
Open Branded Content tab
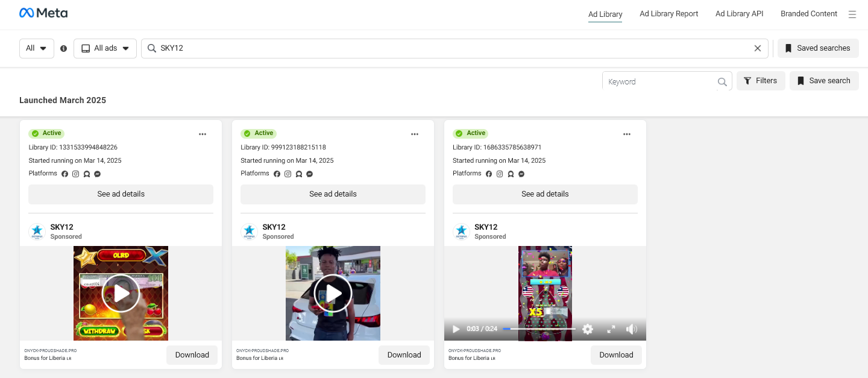[809, 14]
